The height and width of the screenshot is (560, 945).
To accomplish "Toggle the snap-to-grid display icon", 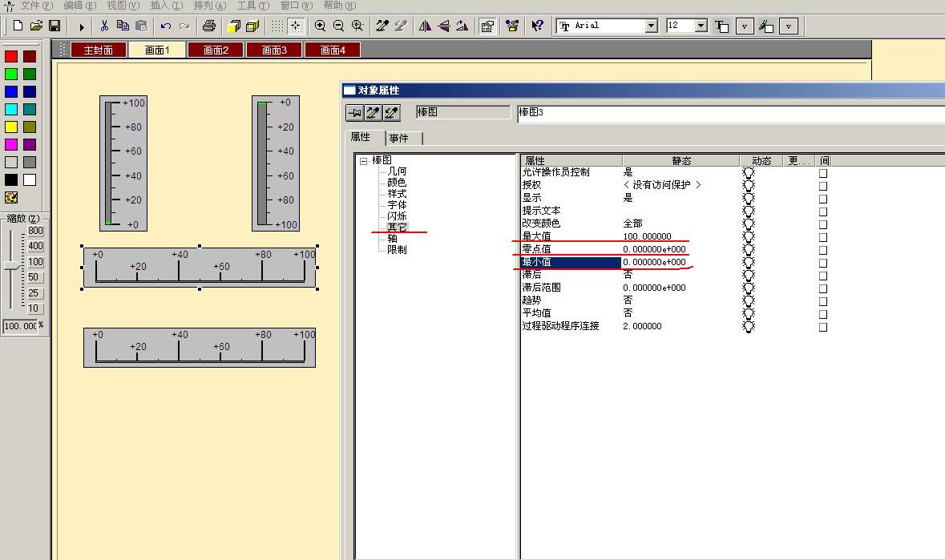I will [277, 26].
